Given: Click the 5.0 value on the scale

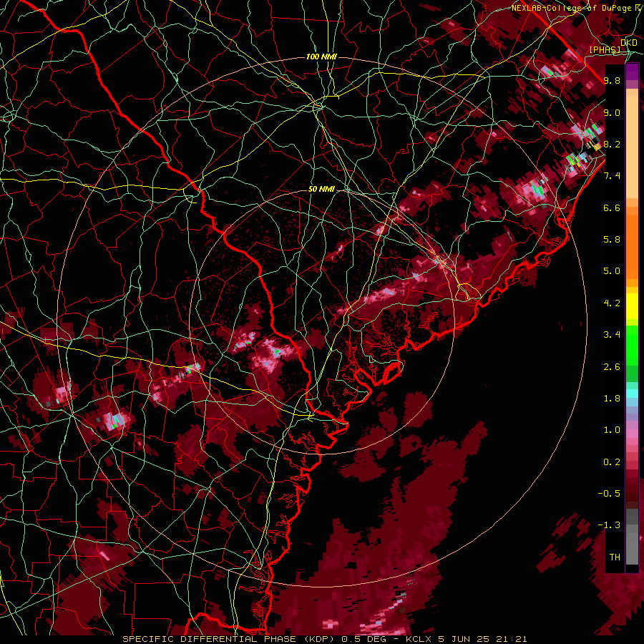Looking at the screenshot, I should tap(612, 271).
